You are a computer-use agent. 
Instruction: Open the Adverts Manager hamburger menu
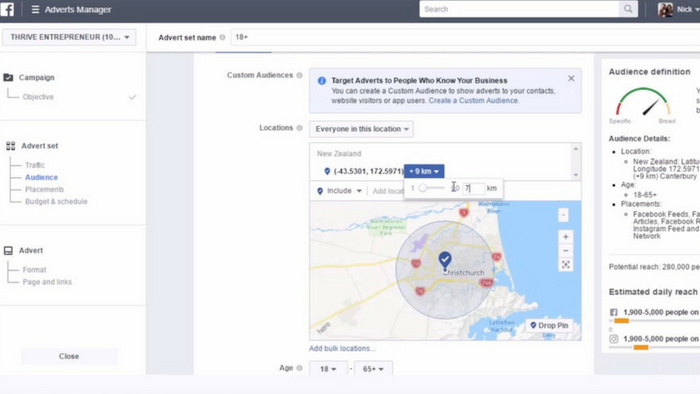point(35,9)
